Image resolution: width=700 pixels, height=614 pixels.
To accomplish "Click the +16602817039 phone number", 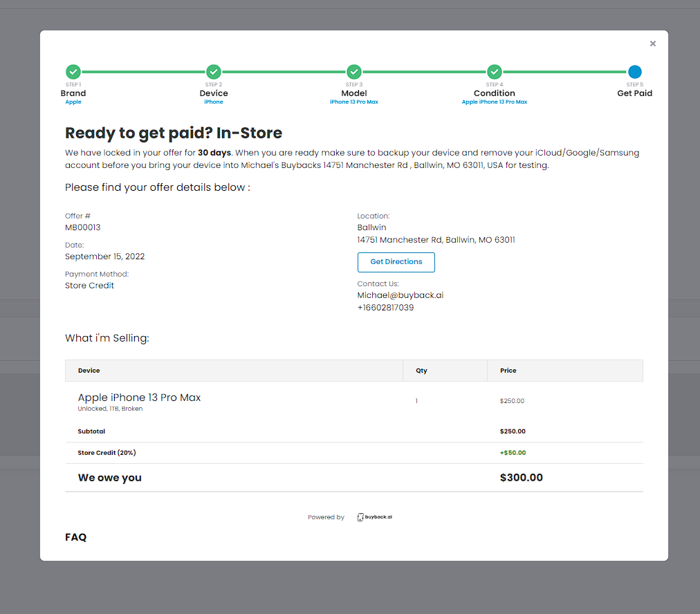I will click(x=385, y=308).
